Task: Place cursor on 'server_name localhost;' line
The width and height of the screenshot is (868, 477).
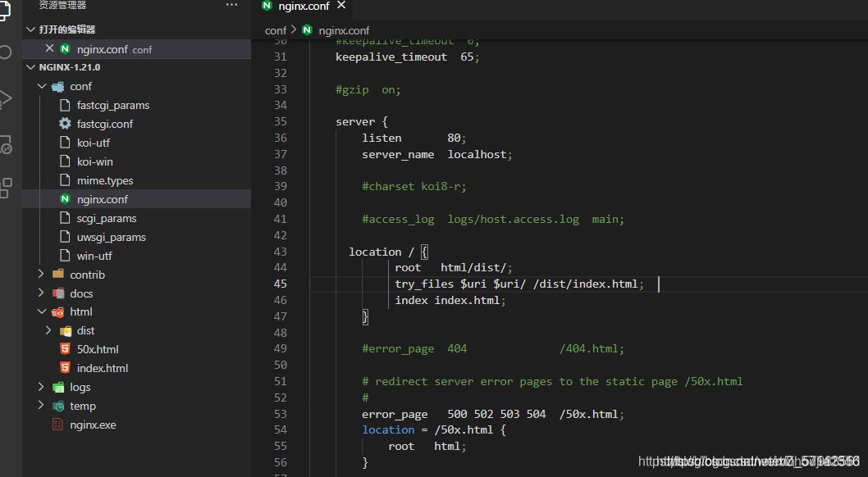Action: (436, 154)
